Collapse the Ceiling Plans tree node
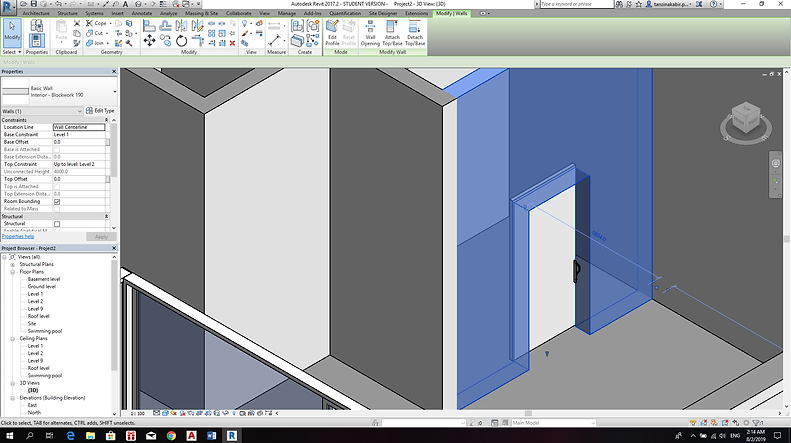Viewport: 791px width, 443px height. tap(13, 339)
